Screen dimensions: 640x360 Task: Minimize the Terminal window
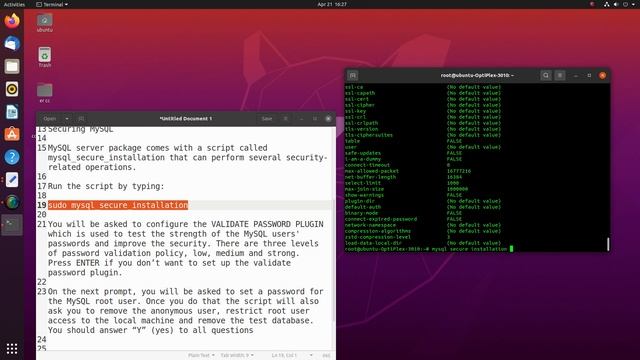pos(576,75)
